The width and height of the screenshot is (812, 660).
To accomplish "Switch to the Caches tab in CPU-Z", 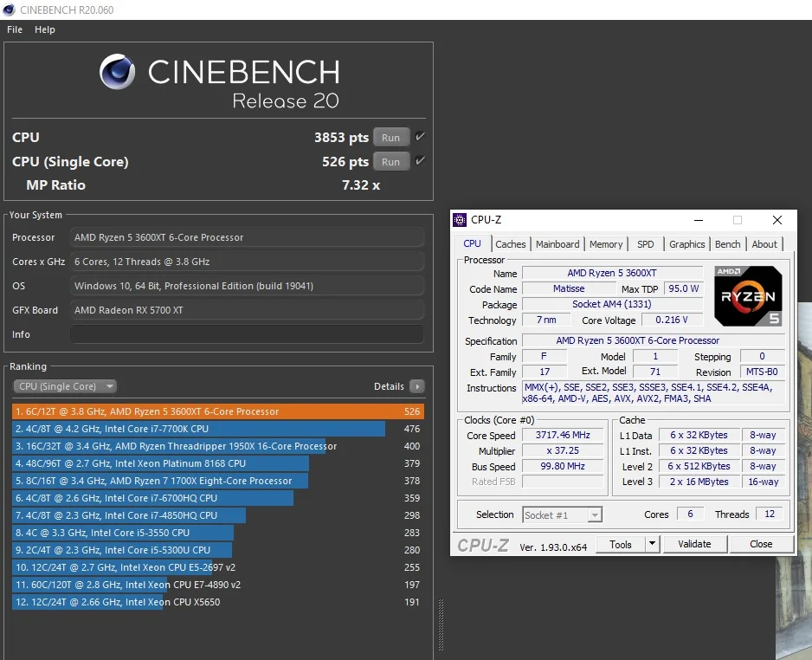I will click(510, 244).
